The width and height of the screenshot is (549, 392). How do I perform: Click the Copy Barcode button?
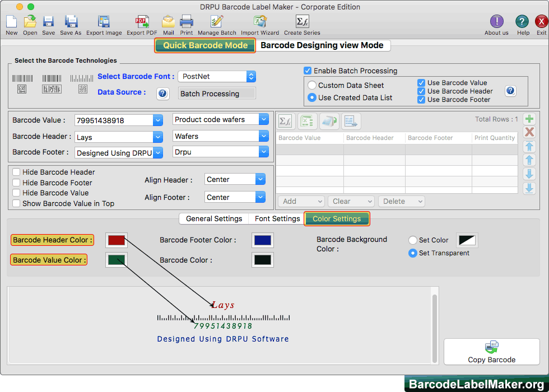(x=492, y=352)
